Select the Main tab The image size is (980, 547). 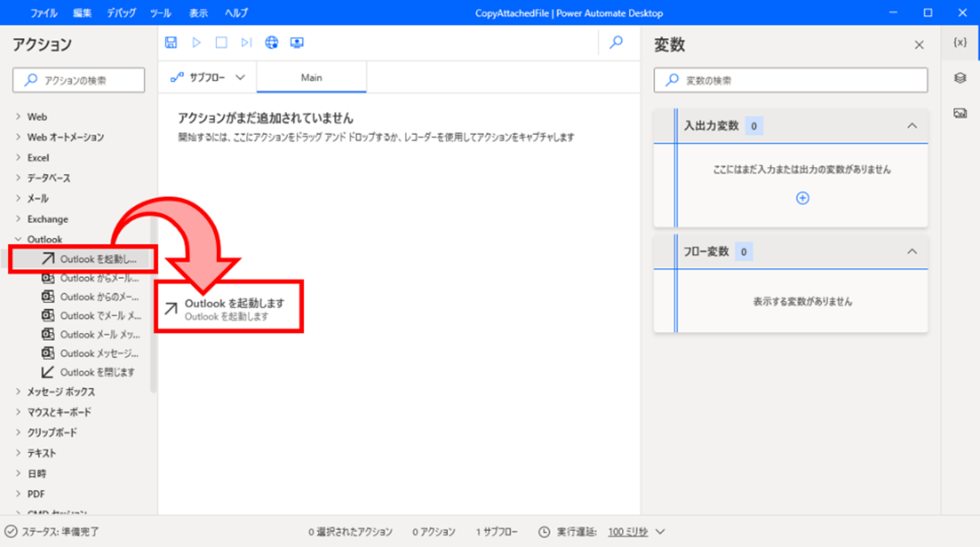coord(311,78)
